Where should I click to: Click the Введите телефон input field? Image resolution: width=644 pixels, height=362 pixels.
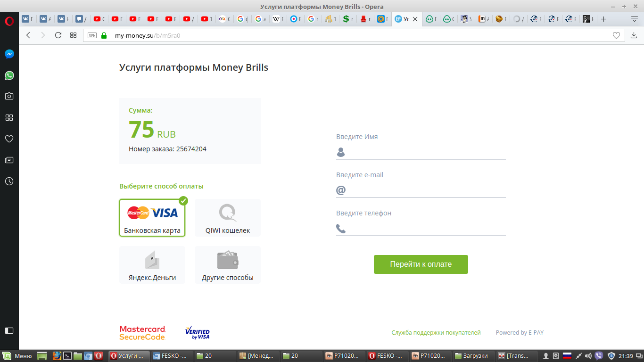coord(421,229)
